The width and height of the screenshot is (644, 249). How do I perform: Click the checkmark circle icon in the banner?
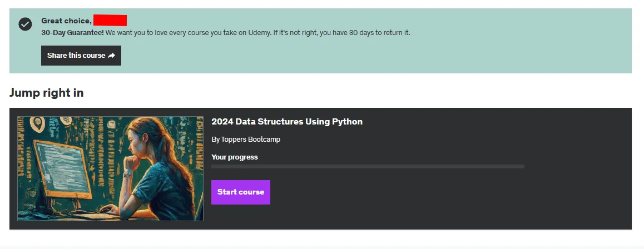coord(25,24)
